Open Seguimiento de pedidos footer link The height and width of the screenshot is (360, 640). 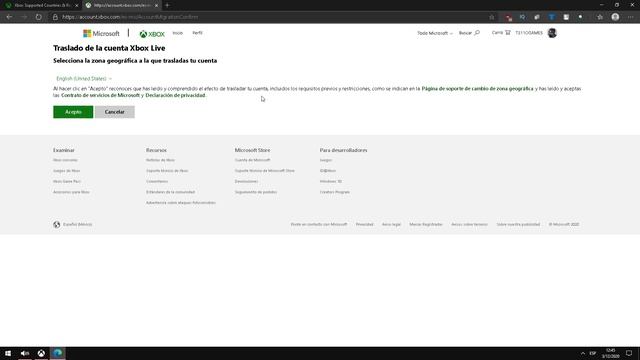(256, 192)
